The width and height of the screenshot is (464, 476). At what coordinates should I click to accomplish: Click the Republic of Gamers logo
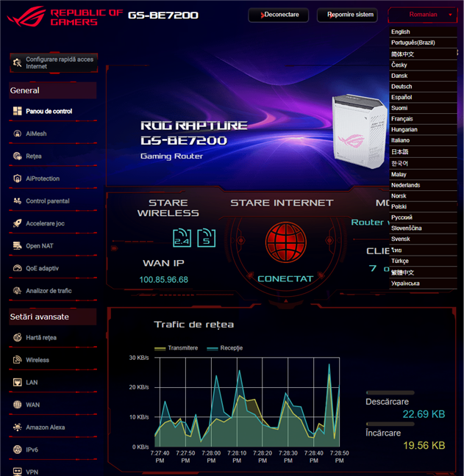pyautogui.click(x=64, y=16)
